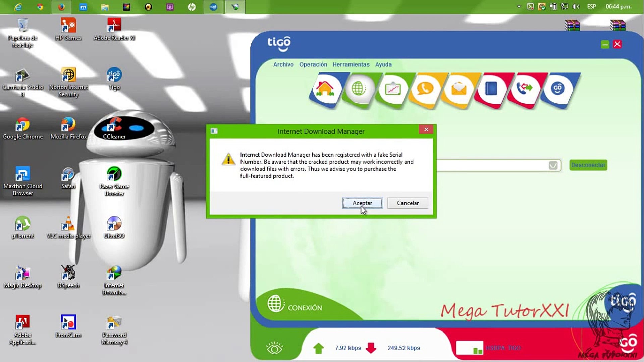Show hidden system tray icons arrow
The image size is (644, 362).
tap(519, 7)
